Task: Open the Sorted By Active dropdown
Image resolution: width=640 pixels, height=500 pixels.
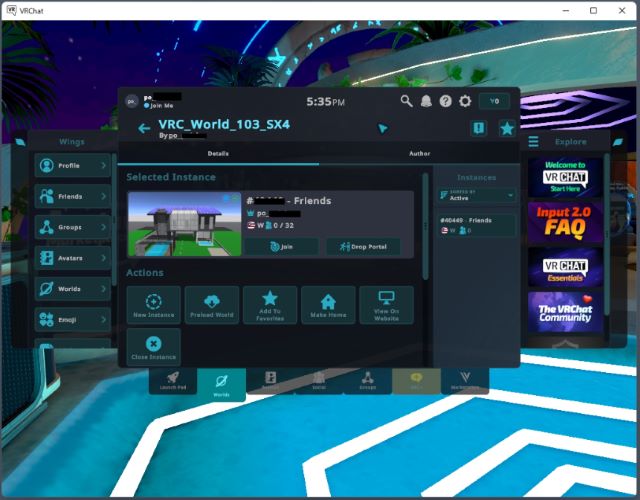Action: [x=476, y=195]
